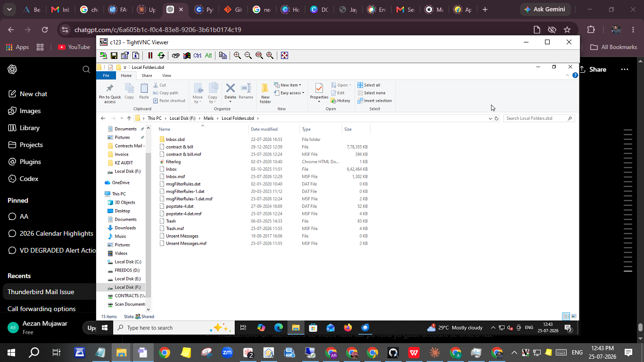Sort files by the Name column header

coord(165,129)
